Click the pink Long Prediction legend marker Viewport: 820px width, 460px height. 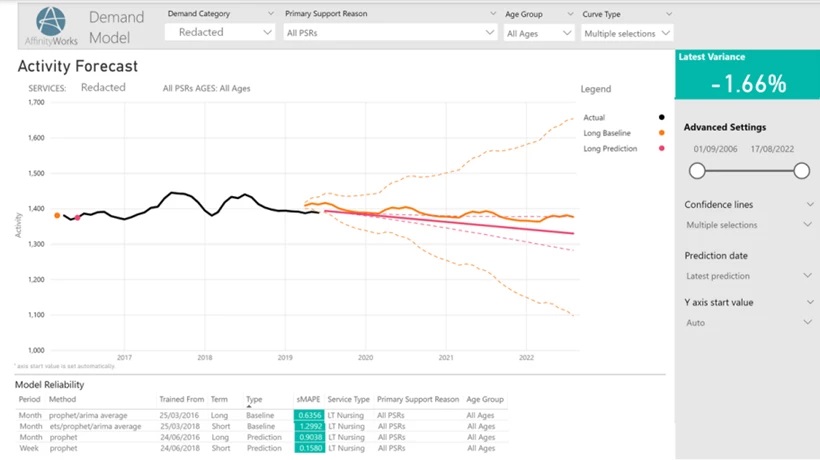661,149
